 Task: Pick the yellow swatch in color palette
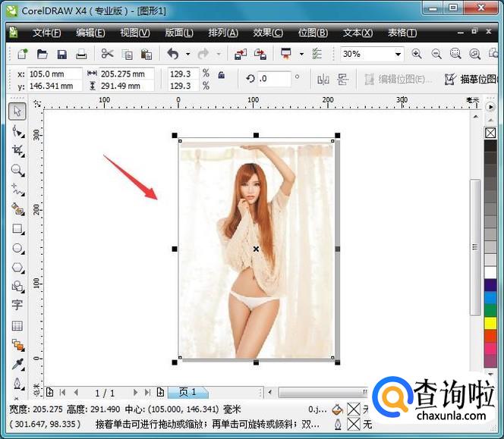(x=490, y=323)
